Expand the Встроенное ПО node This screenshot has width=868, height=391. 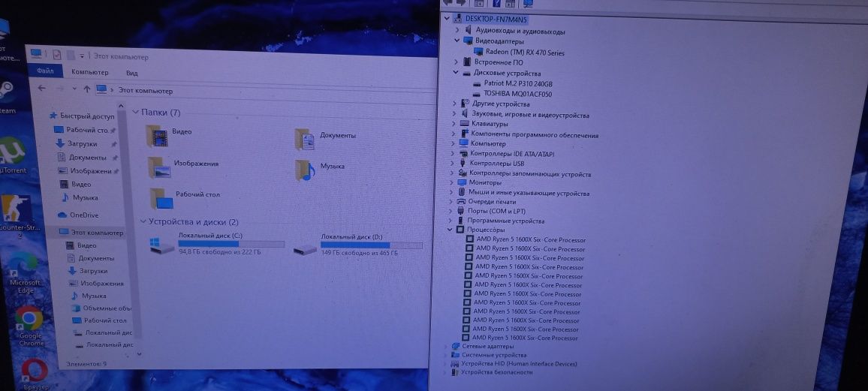[x=456, y=62]
